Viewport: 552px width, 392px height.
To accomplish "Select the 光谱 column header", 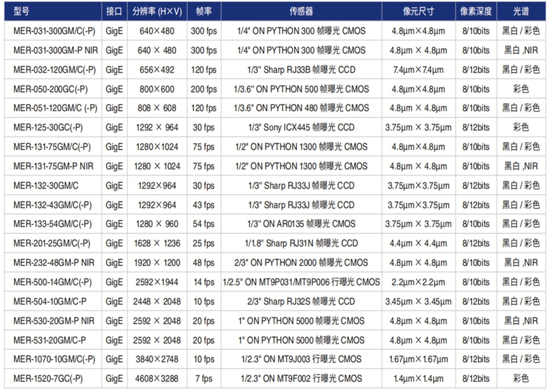I will coord(521,12).
